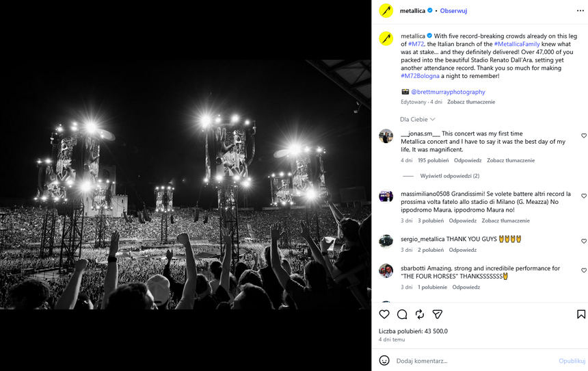Like the ___jonas.sm___ comment
This screenshot has width=588, height=371.
[x=583, y=136]
